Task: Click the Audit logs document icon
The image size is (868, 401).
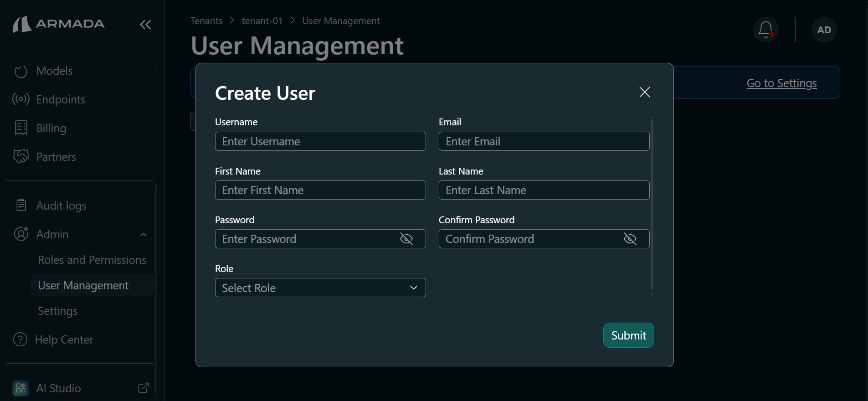Action: tap(21, 205)
